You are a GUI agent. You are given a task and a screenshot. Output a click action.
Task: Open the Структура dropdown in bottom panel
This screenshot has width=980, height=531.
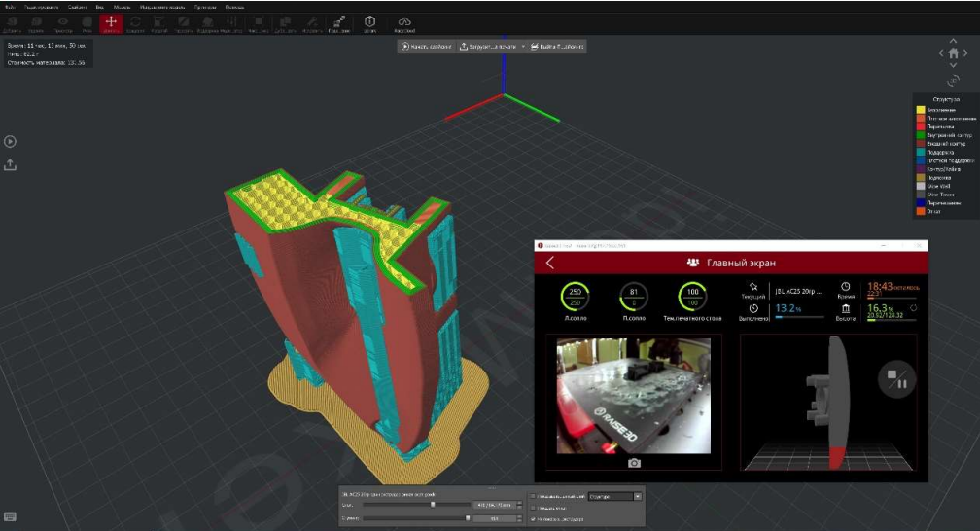(615, 497)
